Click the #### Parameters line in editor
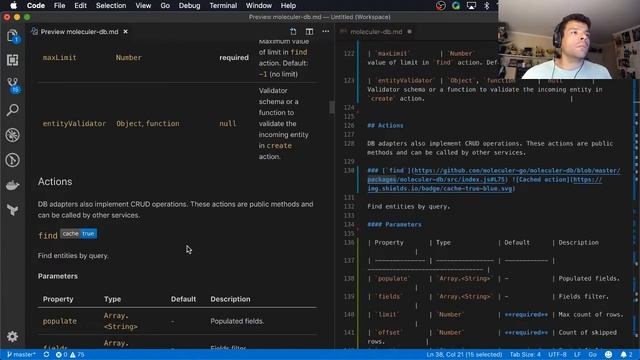This screenshot has height=360, width=640. pyautogui.click(x=394, y=224)
